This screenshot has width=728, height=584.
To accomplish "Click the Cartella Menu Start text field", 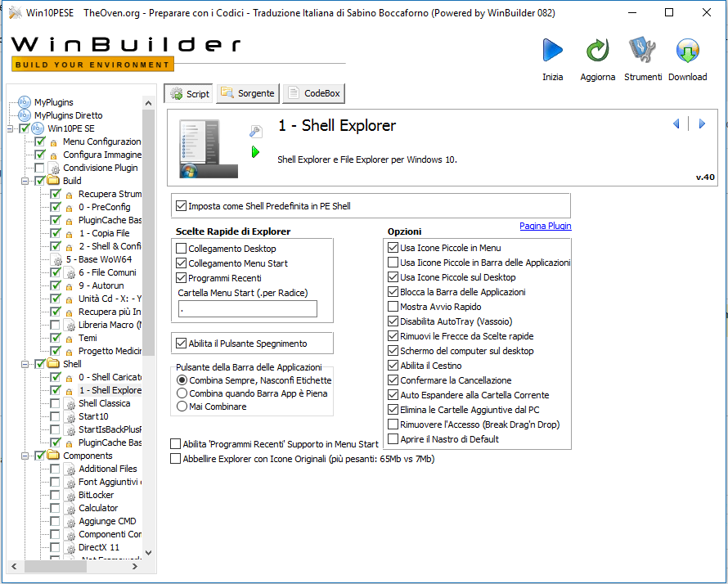I will point(248,308).
